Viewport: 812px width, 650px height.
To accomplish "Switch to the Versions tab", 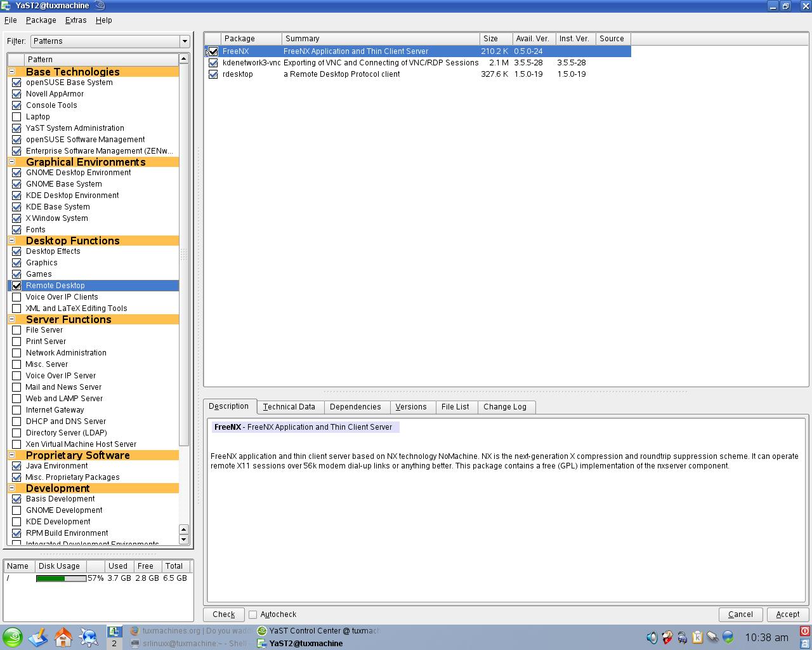I will (411, 407).
